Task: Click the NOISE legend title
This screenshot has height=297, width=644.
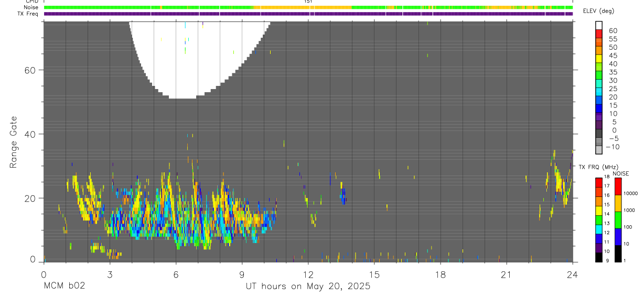Action: click(620, 173)
